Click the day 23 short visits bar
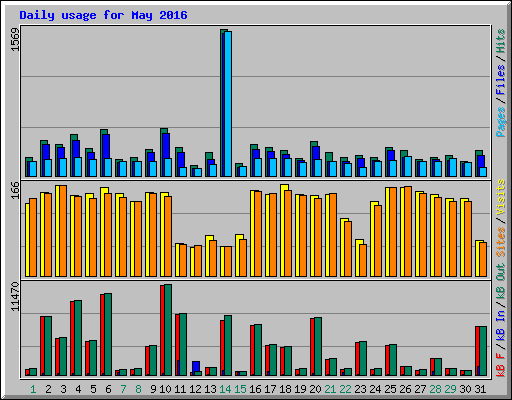512x400 pixels. (x=358, y=258)
